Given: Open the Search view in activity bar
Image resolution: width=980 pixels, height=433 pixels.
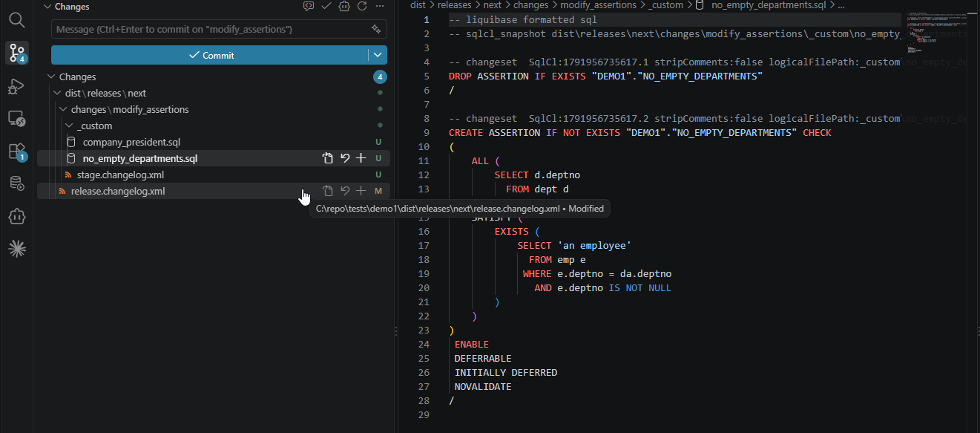Looking at the screenshot, I should click(x=16, y=19).
